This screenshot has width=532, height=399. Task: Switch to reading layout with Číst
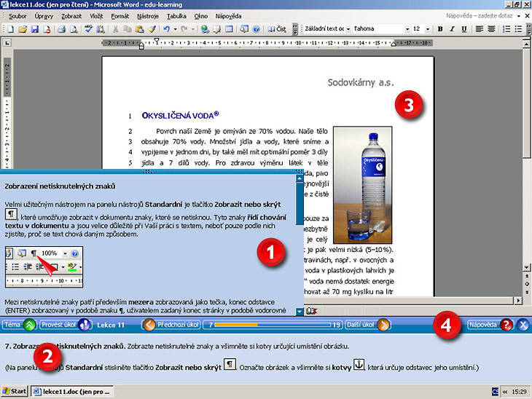[x=277, y=29]
